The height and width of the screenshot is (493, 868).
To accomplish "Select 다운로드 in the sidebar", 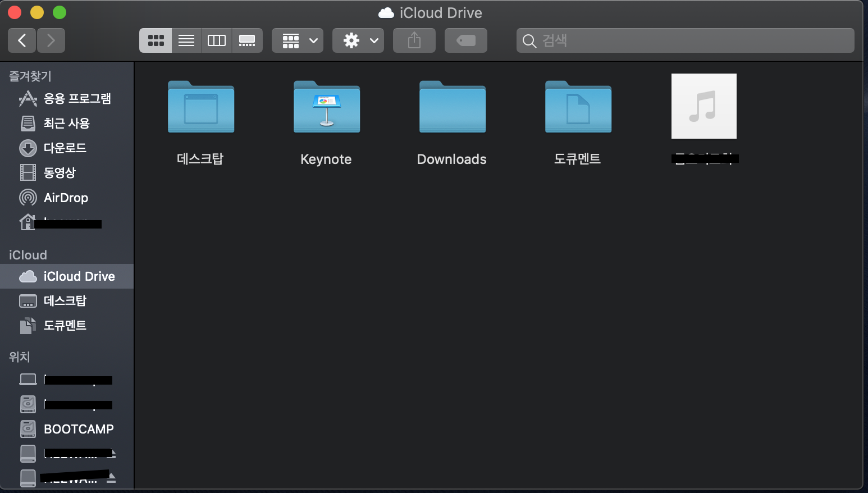I will [x=65, y=148].
